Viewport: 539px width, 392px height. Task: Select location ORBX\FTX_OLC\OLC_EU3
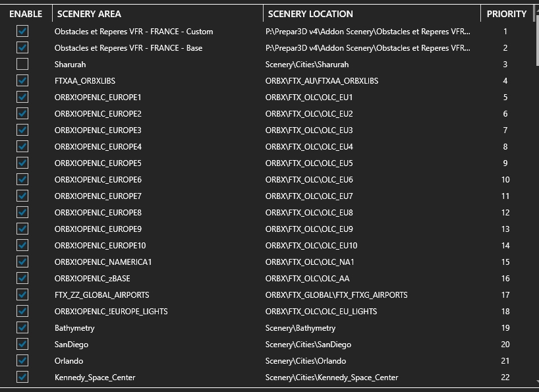coord(309,130)
